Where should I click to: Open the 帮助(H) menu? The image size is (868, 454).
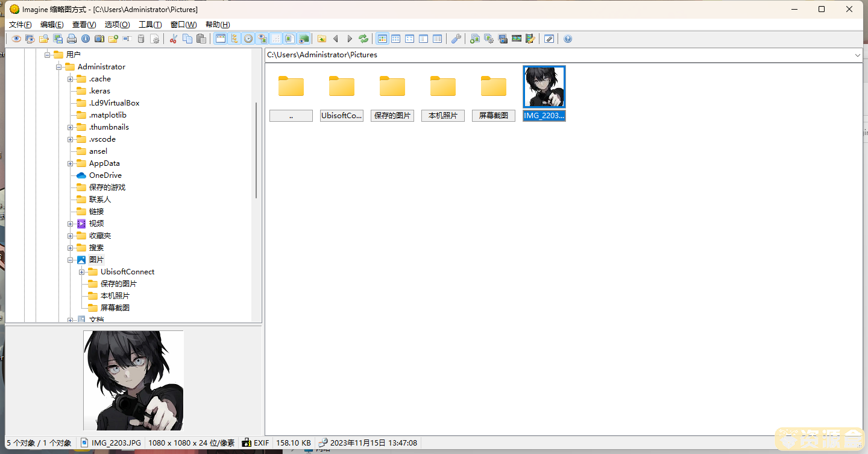pyautogui.click(x=218, y=25)
